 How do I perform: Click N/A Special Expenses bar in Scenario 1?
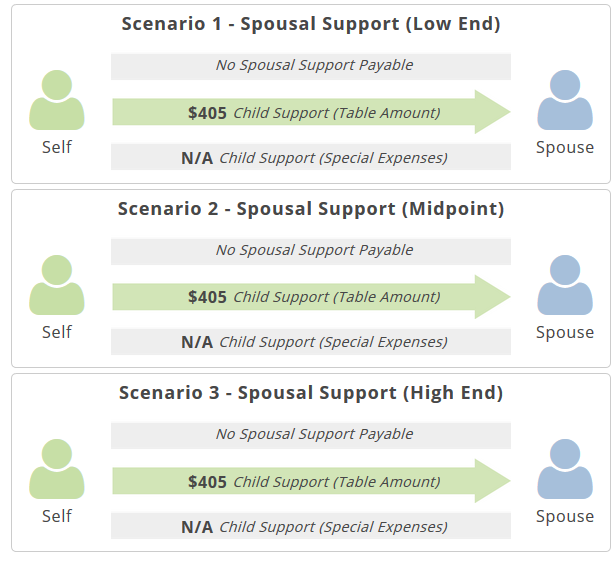[311, 157]
